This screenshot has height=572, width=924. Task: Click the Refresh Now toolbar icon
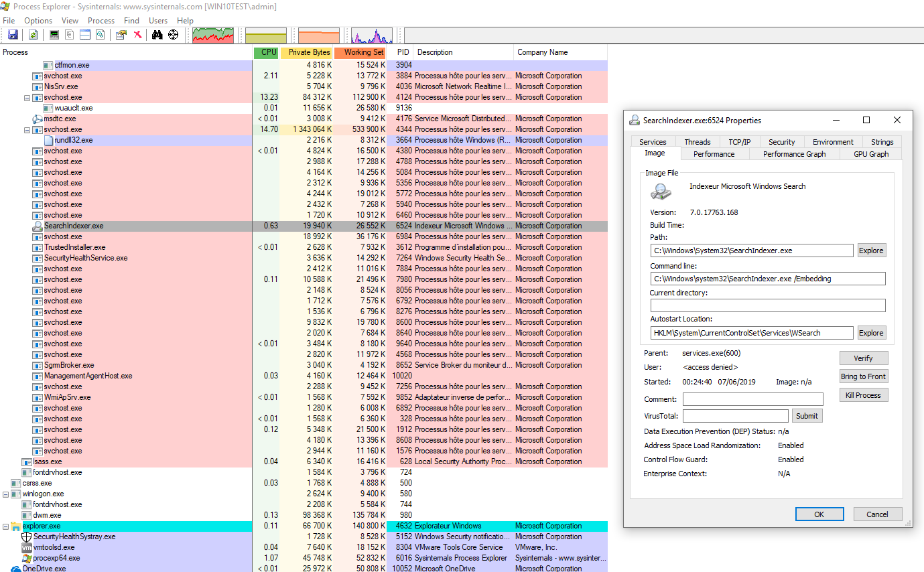coord(33,35)
